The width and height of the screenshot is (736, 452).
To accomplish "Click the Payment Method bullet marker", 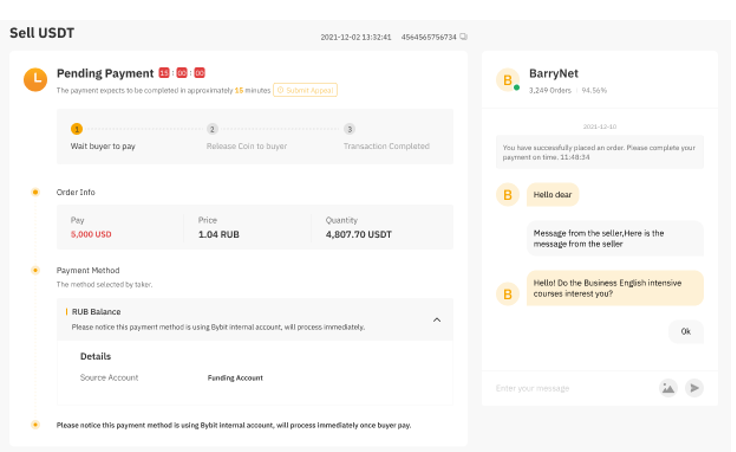I will coord(35,270).
